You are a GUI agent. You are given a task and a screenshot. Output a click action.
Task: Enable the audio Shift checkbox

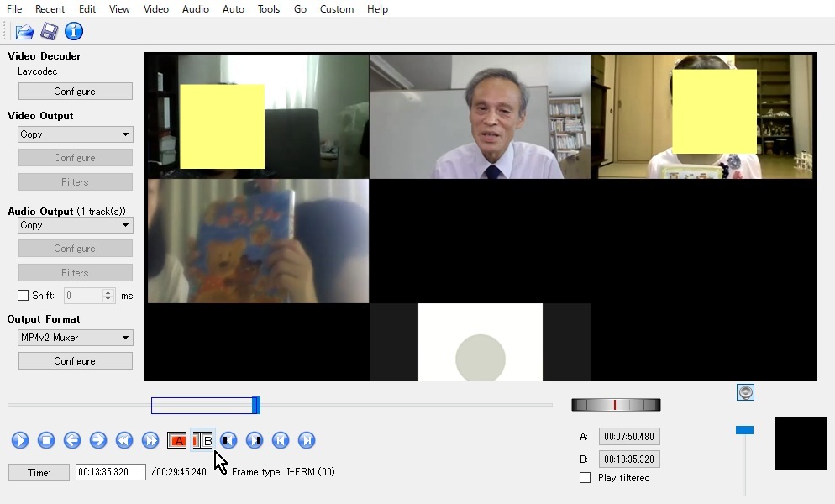(23, 296)
